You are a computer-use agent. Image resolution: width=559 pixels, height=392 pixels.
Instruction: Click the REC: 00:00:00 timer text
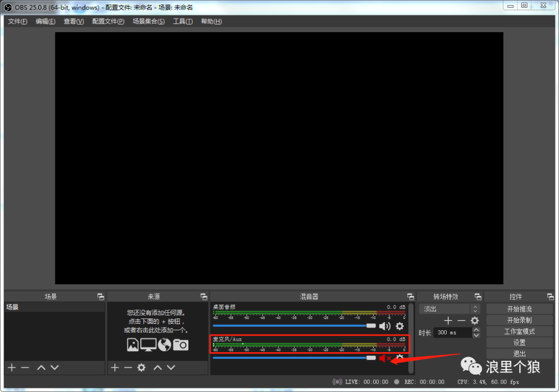424,382
